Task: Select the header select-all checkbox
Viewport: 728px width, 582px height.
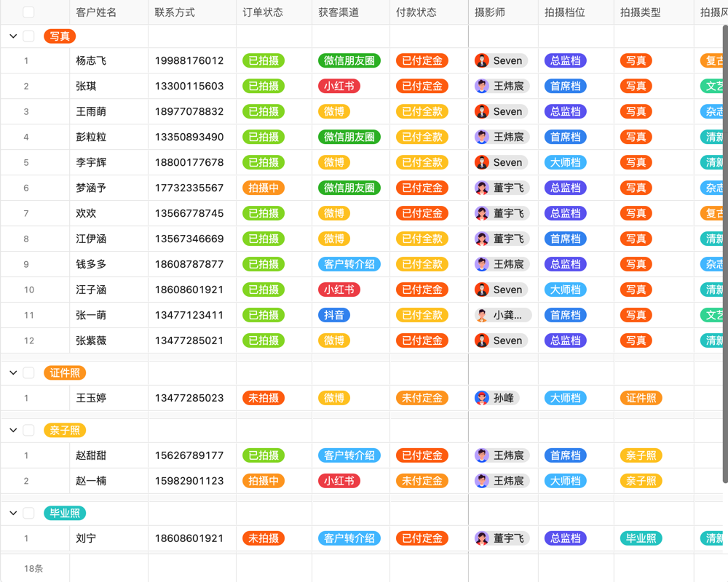Action: pyautogui.click(x=28, y=12)
